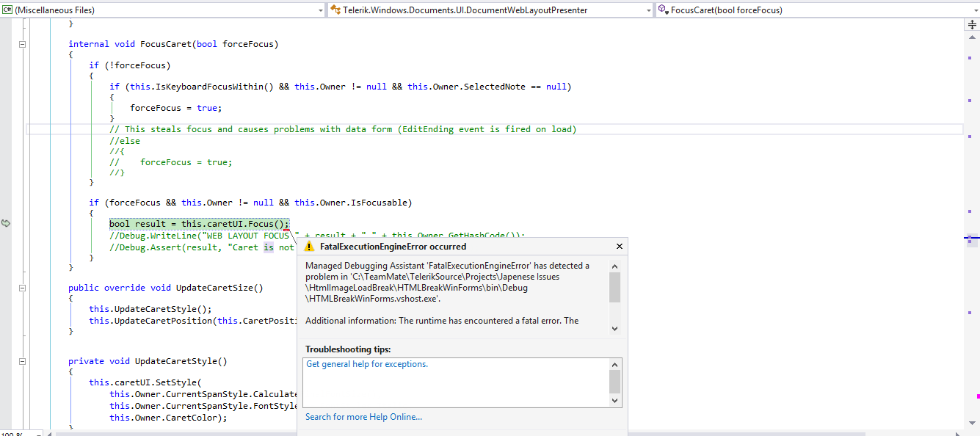Click the 'Troubleshooting tips:' heading

(x=348, y=349)
